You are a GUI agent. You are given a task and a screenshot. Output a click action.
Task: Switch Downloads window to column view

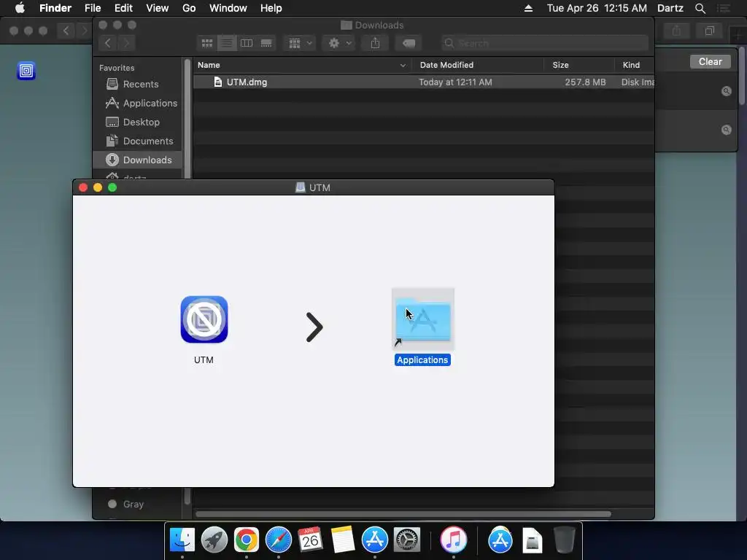247,43
